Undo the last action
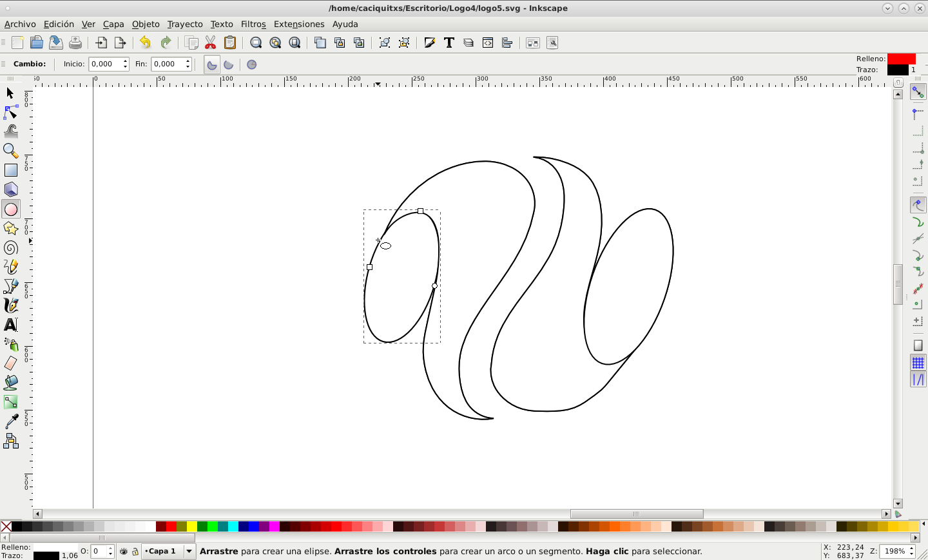 [x=145, y=43]
